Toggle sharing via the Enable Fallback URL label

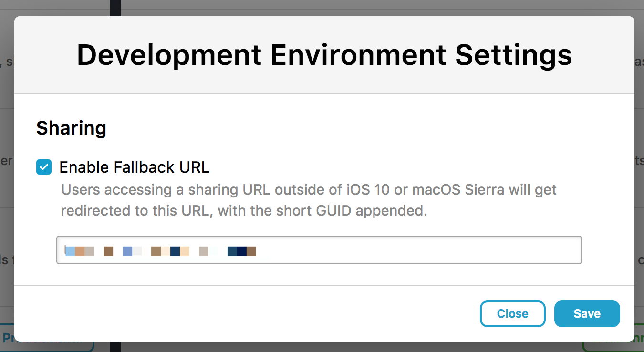134,167
